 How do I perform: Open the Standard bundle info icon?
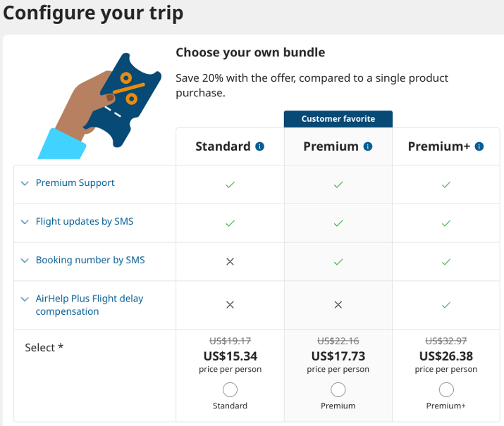click(x=259, y=146)
